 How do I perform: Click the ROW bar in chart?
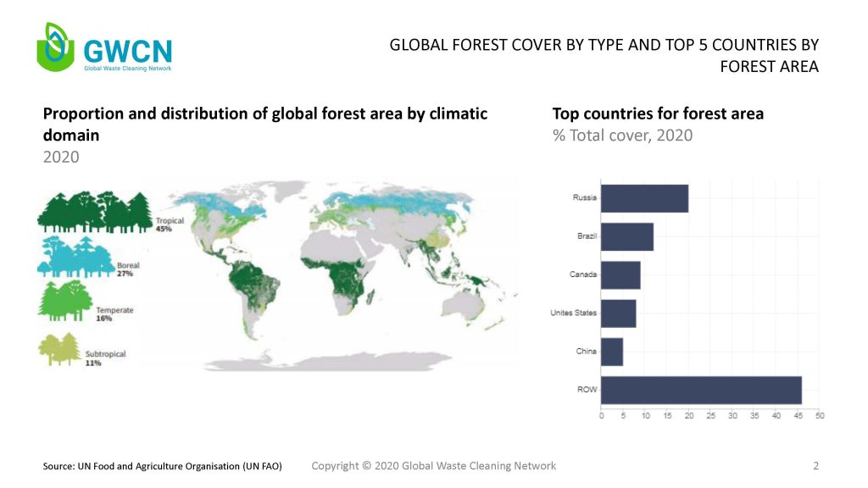[x=701, y=390]
